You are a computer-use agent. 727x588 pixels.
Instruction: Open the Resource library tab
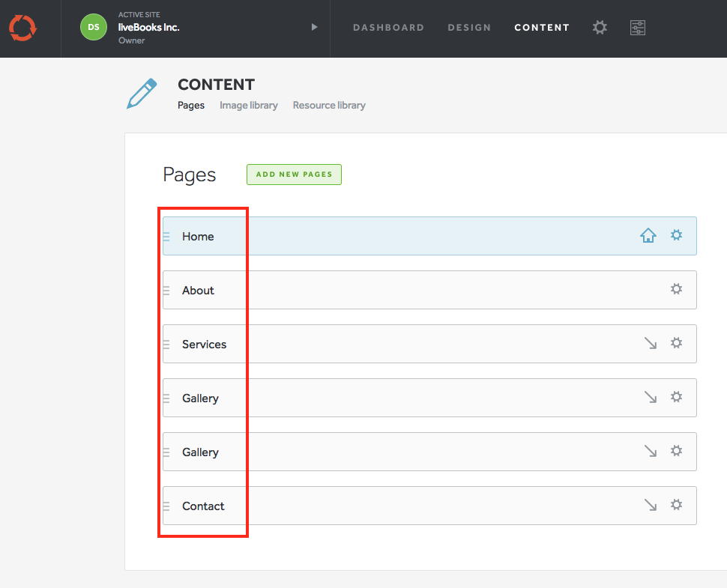(x=329, y=106)
